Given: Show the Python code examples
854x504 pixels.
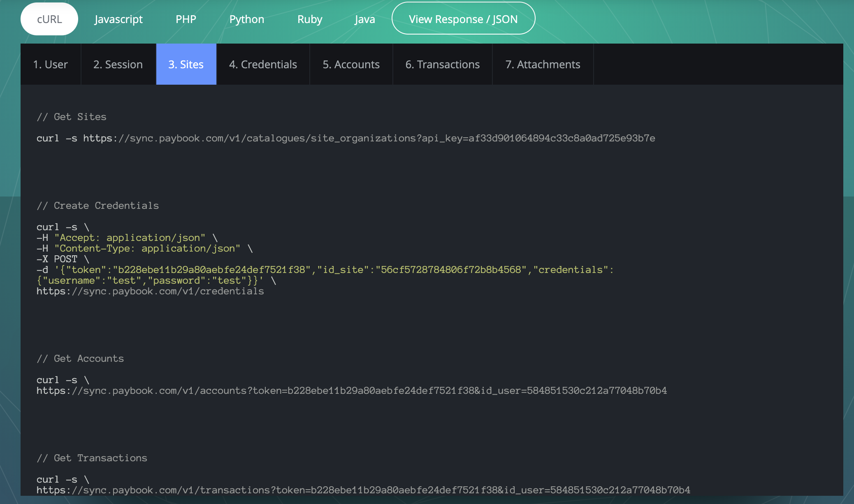Looking at the screenshot, I should [x=247, y=19].
